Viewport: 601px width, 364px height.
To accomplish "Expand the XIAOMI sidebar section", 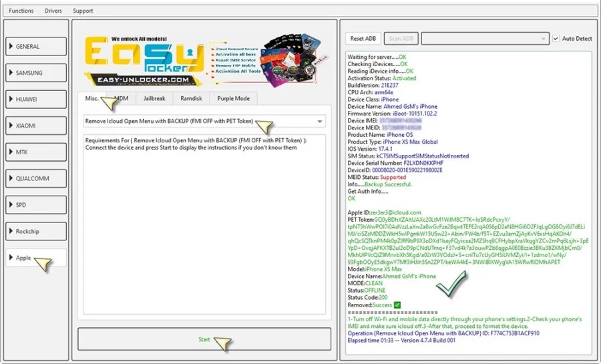I will [36, 126].
